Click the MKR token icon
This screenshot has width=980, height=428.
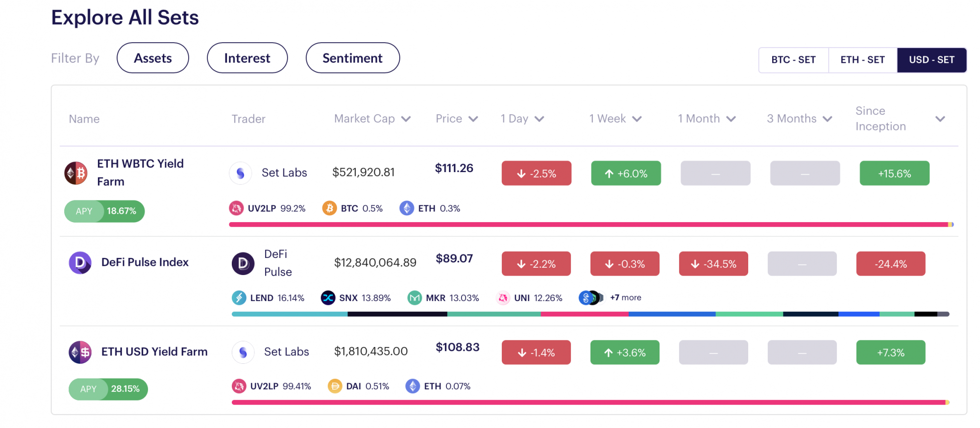tap(415, 298)
